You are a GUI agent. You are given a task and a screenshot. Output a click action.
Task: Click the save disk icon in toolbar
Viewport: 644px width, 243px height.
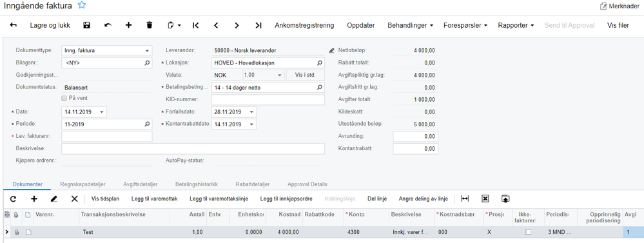click(86, 25)
